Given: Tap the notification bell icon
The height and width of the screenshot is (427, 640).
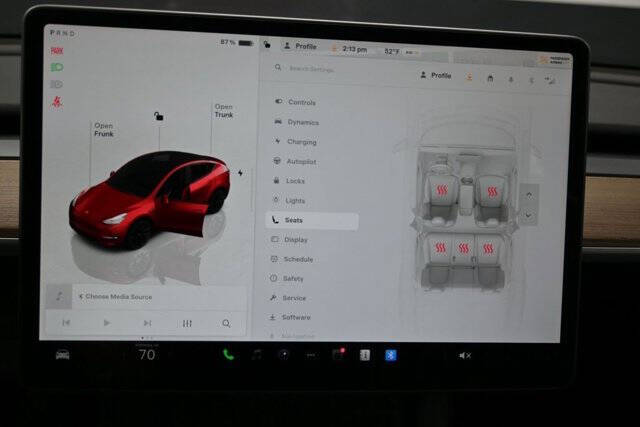Looking at the screenshot, I should coord(511,79).
